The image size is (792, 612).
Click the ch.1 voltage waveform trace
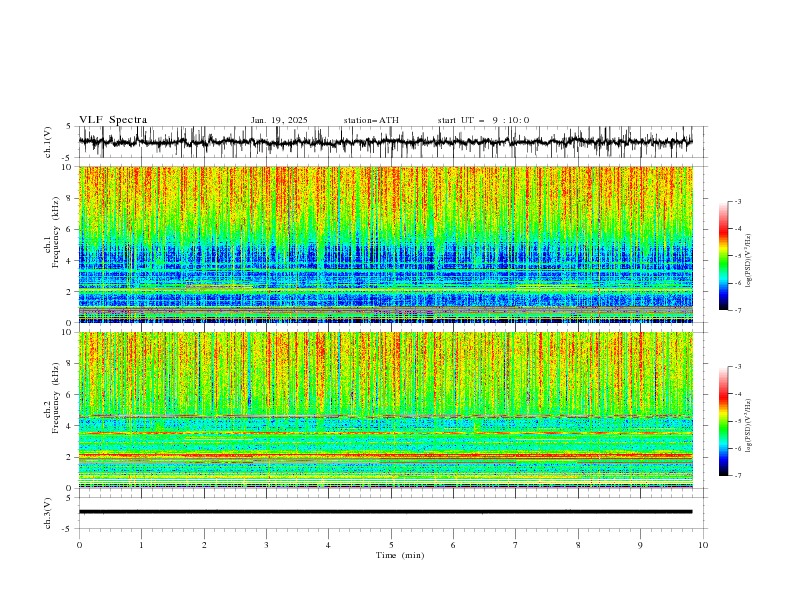point(385,142)
